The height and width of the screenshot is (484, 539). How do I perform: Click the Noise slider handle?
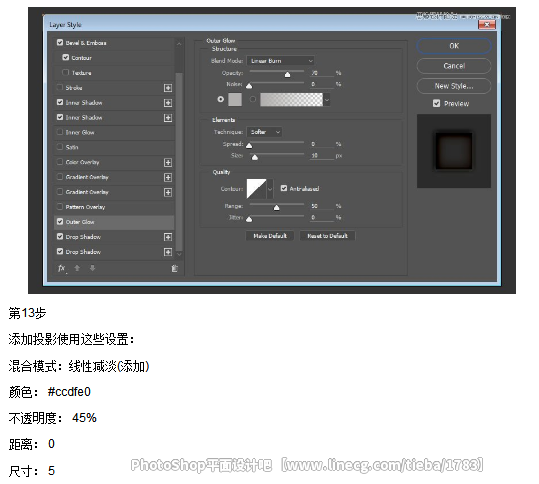pos(249,86)
